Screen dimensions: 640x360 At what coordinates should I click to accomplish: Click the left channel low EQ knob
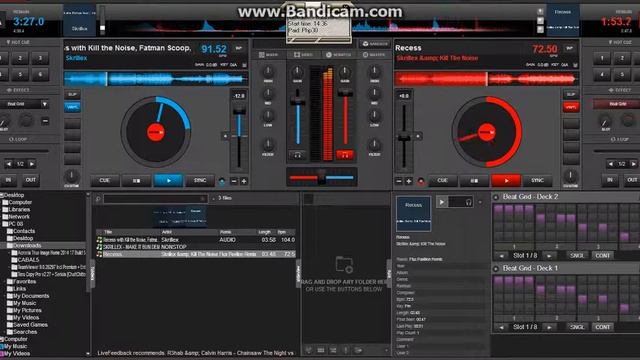[268, 116]
